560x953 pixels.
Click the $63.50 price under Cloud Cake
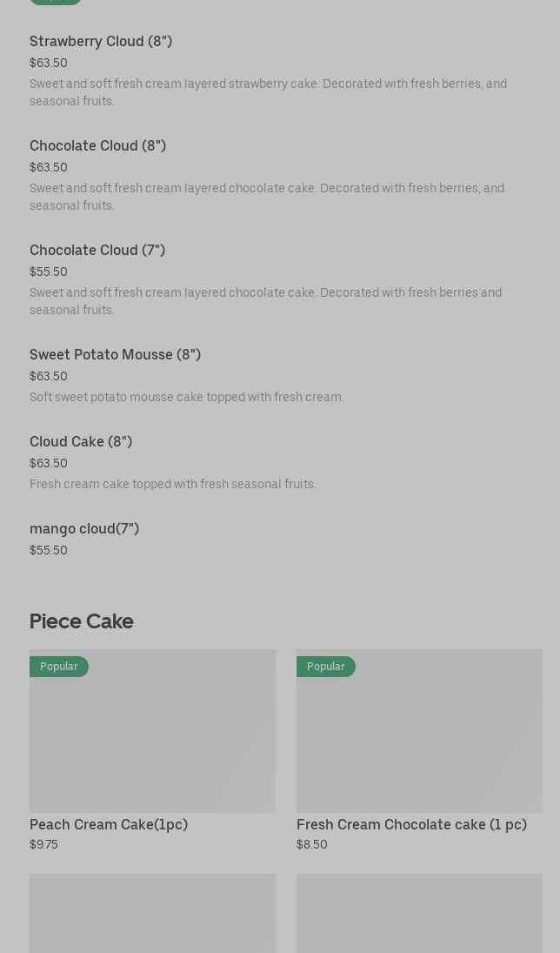tap(49, 463)
